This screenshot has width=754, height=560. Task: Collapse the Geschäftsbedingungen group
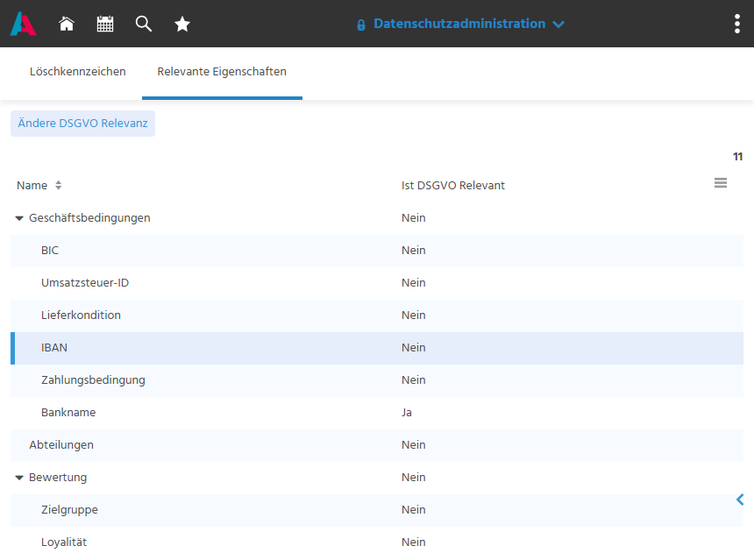[x=19, y=218]
